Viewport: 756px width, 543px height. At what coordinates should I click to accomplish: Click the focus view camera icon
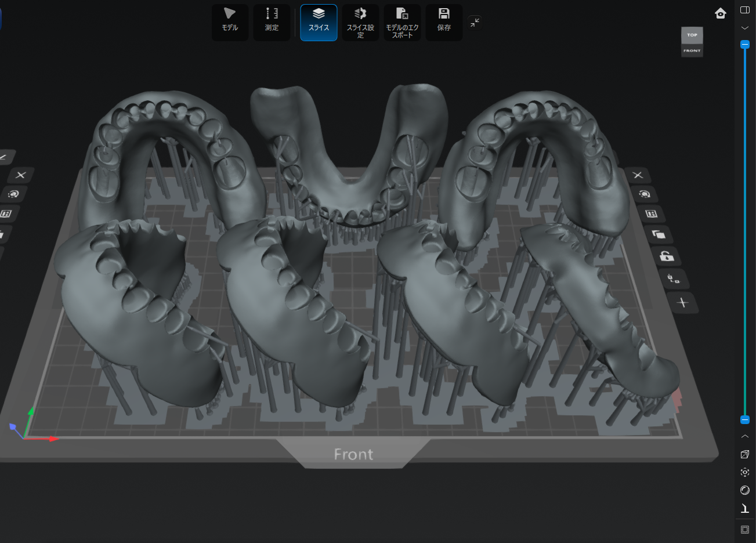point(745,472)
